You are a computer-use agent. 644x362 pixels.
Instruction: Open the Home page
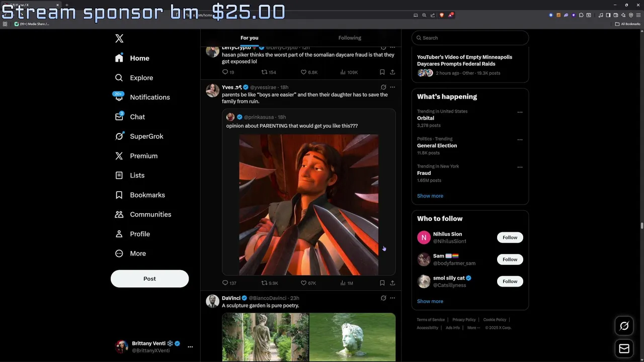tap(132, 58)
